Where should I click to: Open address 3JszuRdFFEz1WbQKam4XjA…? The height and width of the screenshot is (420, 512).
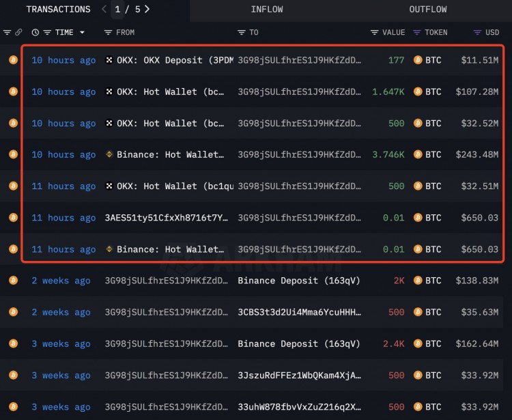300,375
